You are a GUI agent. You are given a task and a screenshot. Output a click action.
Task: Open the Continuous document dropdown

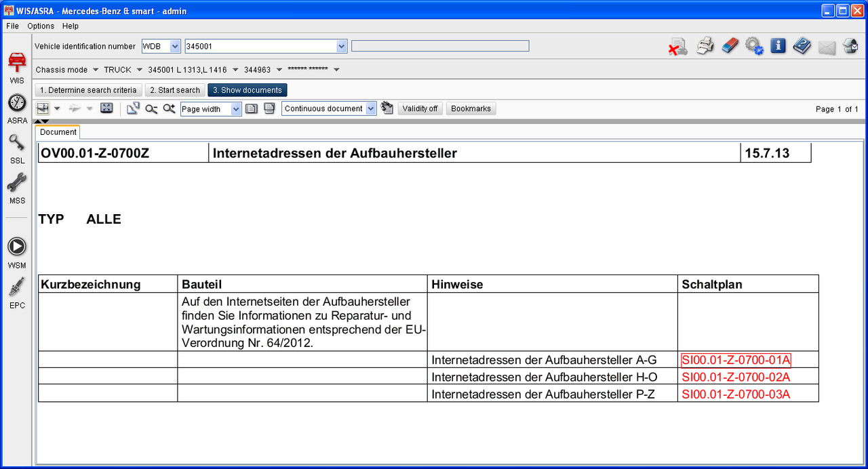371,108
